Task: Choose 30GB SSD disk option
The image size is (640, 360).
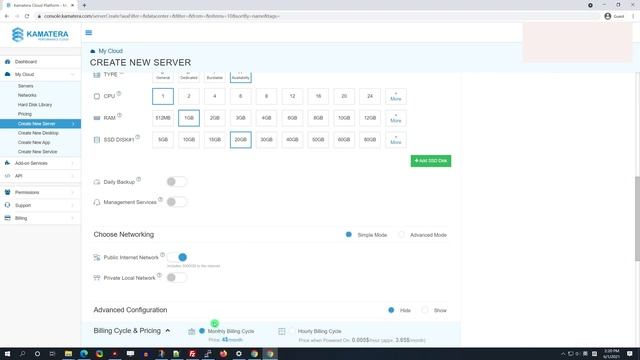Action: (x=267, y=140)
